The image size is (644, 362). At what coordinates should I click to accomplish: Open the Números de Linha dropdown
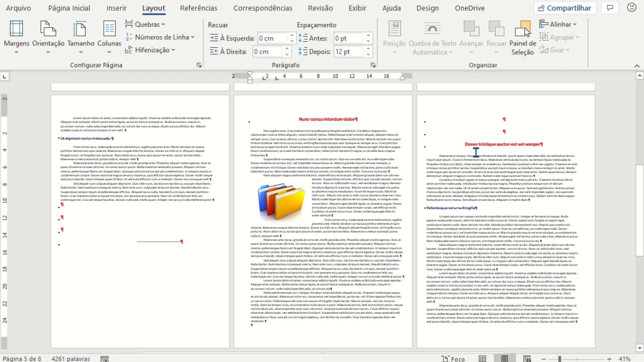(159, 37)
